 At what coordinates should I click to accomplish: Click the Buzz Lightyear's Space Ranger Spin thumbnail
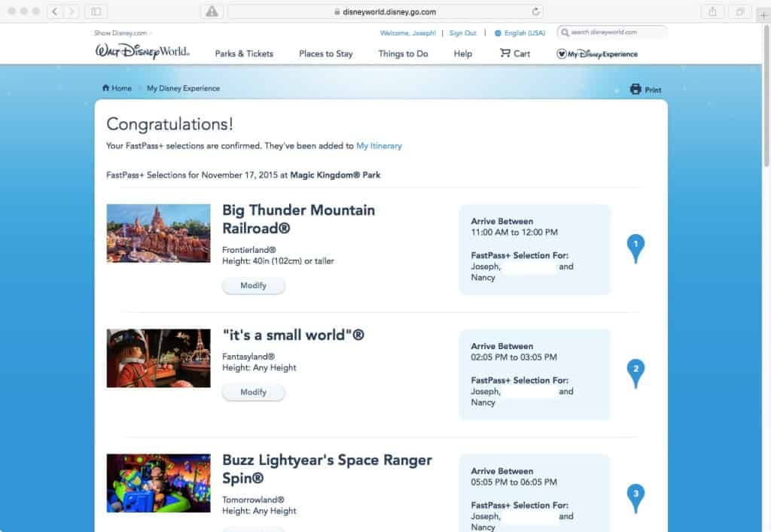pos(158,483)
